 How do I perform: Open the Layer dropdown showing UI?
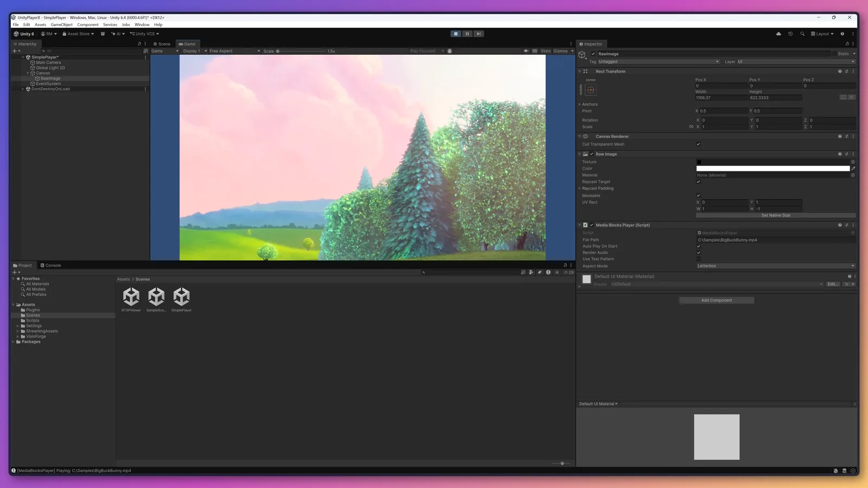(x=796, y=62)
